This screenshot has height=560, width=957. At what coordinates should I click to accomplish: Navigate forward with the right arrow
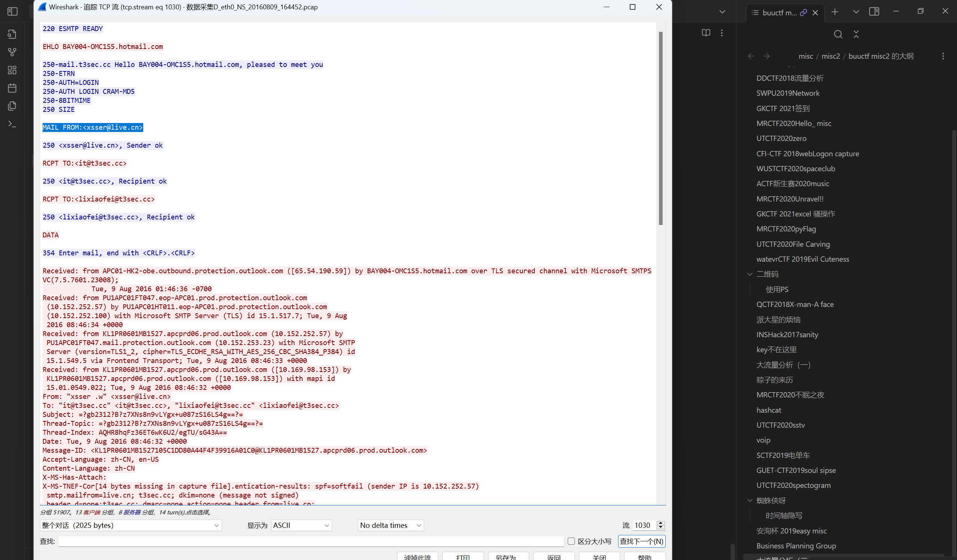pos(767,56)
